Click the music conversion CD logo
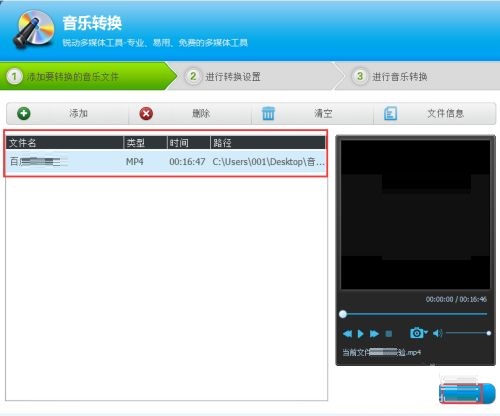Screen dimensions: 500x416 click(34, 29)
